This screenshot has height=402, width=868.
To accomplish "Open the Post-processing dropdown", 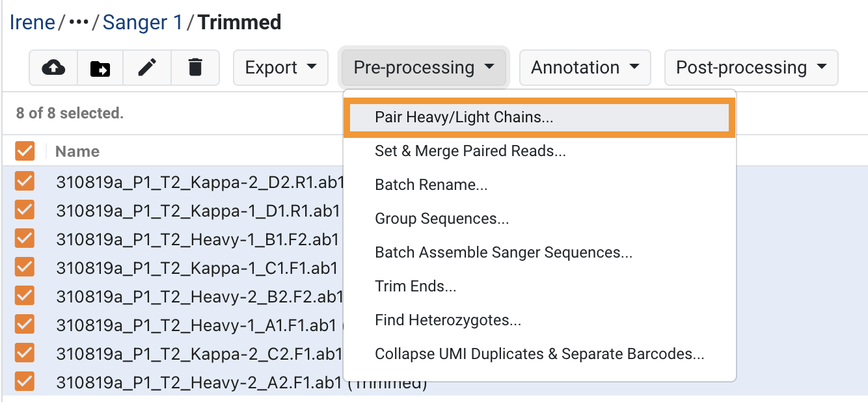I will pyautogui.click(x=751, y=68).
